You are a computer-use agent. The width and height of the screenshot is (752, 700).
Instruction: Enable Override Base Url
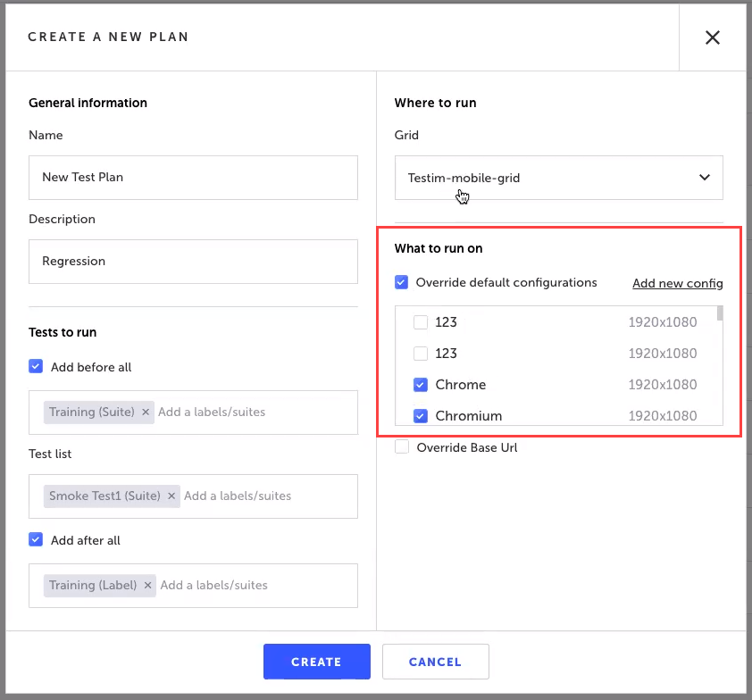point(402,447)
